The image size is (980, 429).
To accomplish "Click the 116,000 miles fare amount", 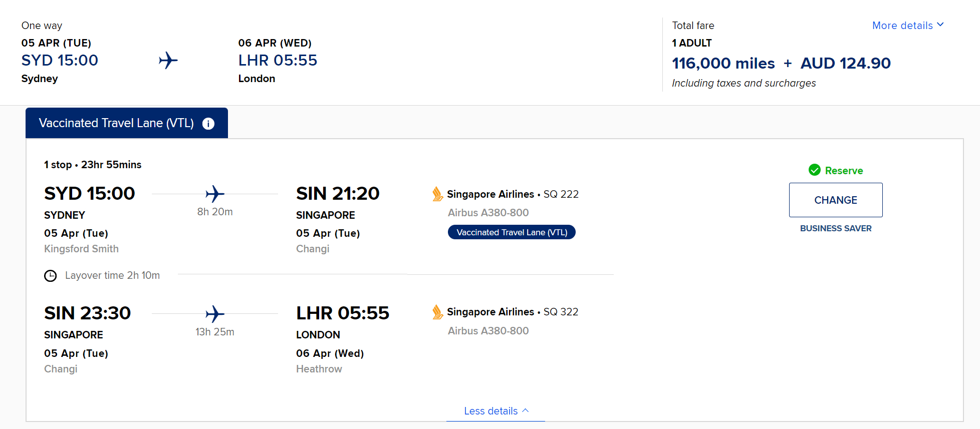I will pyautogui.click(x=723, y=63).
